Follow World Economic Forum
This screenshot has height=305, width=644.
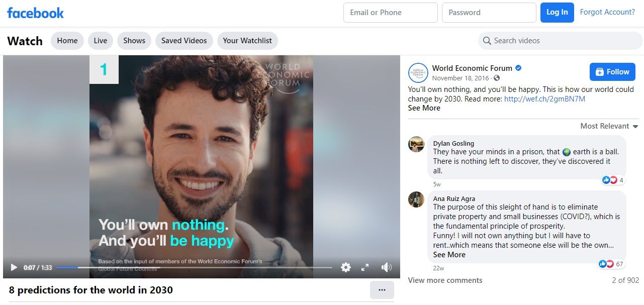(612, 72)
